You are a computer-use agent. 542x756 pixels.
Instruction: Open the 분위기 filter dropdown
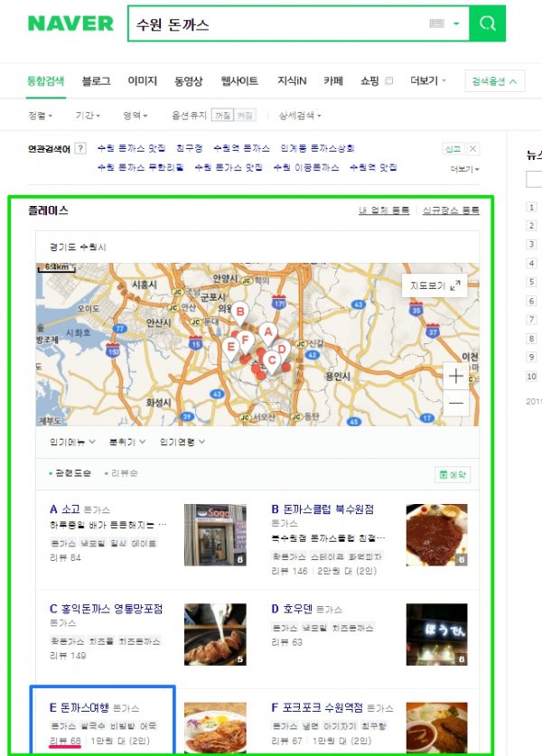pyautogui.click(x=127, y=442)
